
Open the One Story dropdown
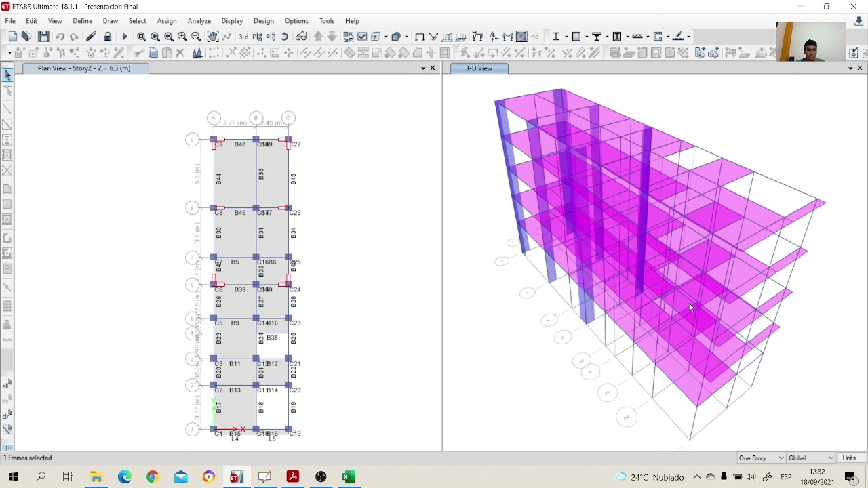(x=761, y=458)
